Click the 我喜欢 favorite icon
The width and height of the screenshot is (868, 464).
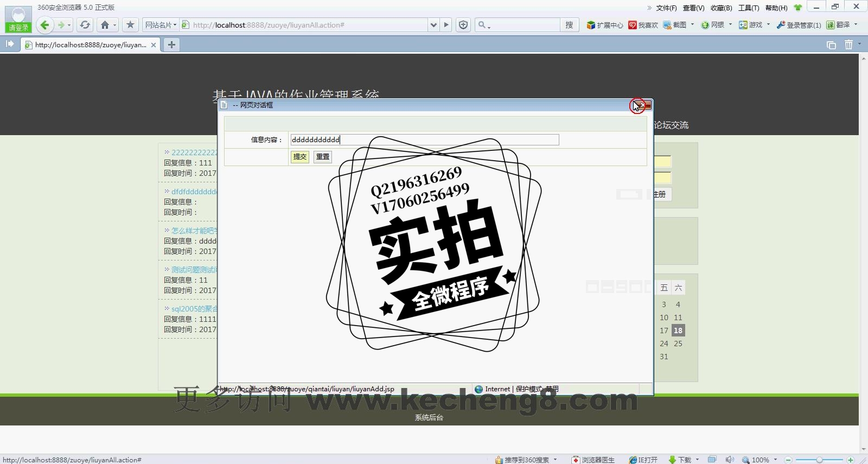tap(643, 25)
